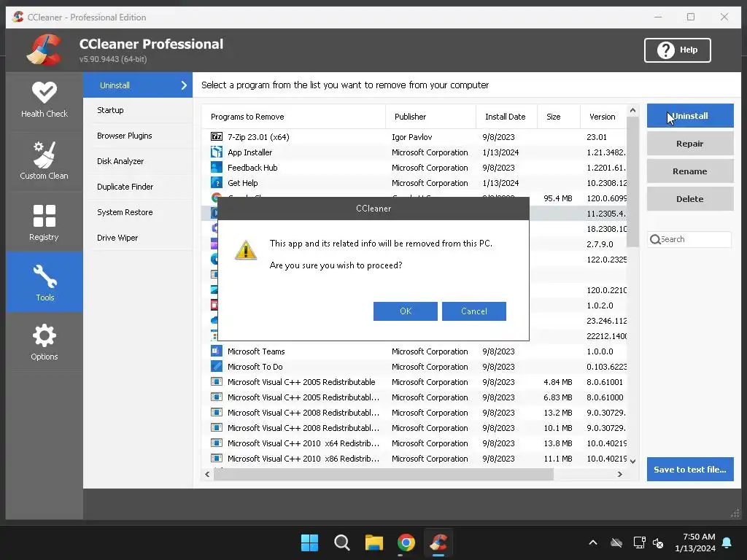Click the program Search field
This screenshot has width=747, height=560.
689,239
